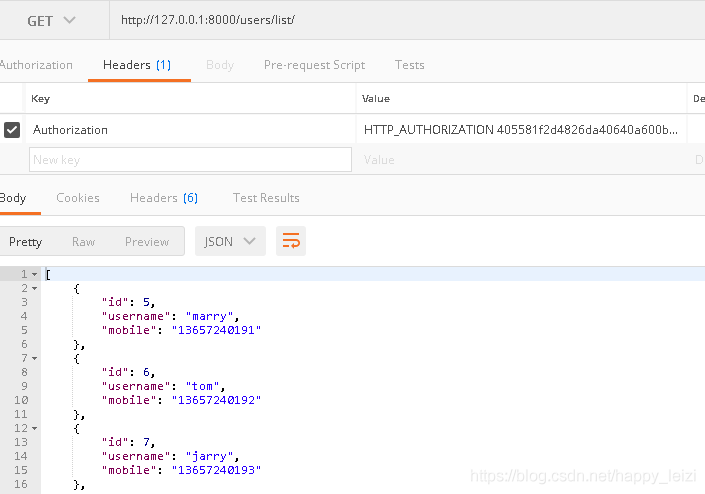Viewport: 705px width, 494px height.
Task: Click the wrap lines icon
Action: 291,241
